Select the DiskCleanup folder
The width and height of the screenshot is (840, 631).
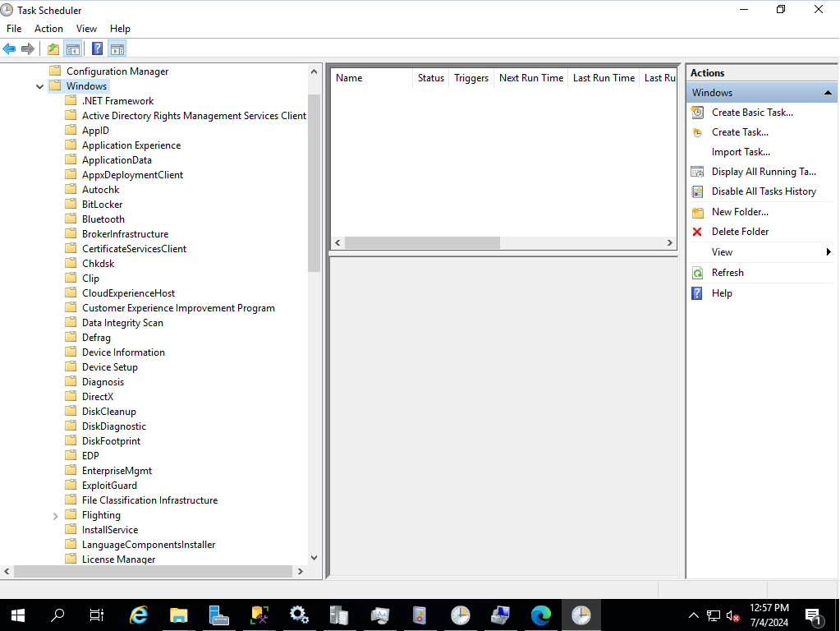[x=109, y=412]
